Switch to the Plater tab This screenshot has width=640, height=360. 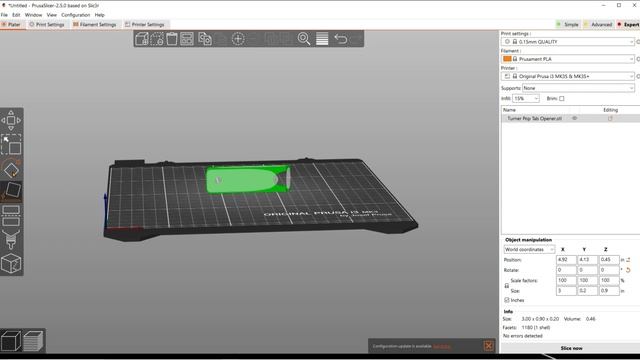(x=11, y=24)
